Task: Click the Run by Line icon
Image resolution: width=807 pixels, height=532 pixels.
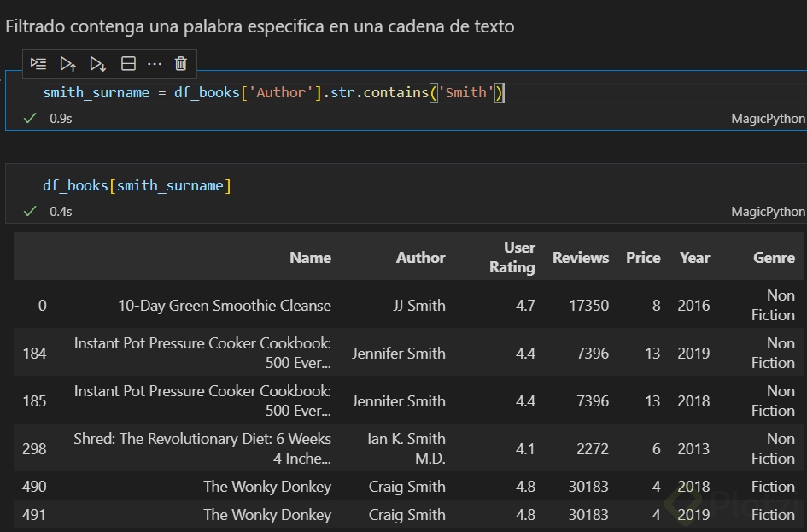Action: point(38,64)
